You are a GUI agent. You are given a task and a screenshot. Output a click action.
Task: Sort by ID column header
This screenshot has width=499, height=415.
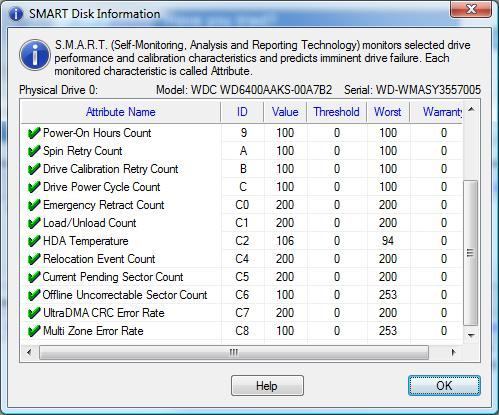(x=242, y=112)
